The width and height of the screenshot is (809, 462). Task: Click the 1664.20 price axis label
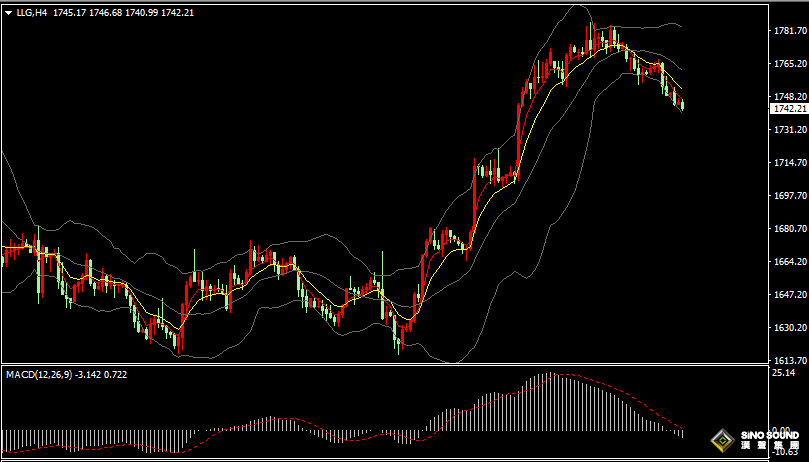[x=789, y=262]
